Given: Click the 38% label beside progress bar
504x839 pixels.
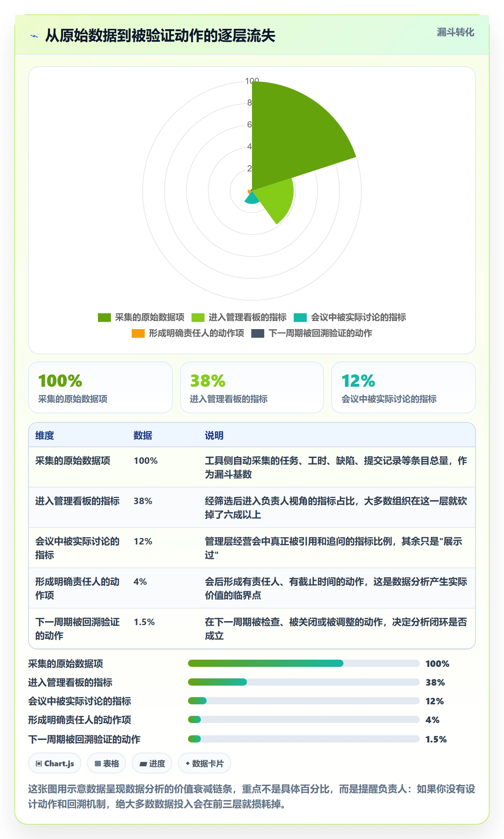Looking at the screenshot, I should 435,682.
